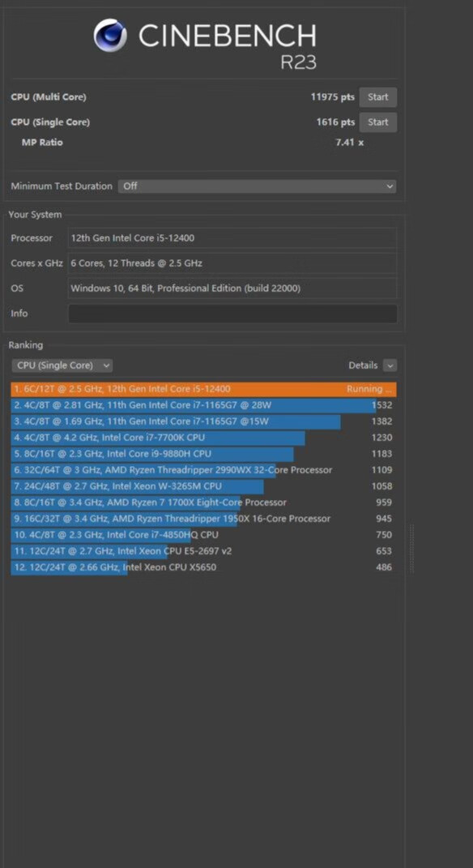Click the 11975 pts multi core score

(x=333, y=97)
